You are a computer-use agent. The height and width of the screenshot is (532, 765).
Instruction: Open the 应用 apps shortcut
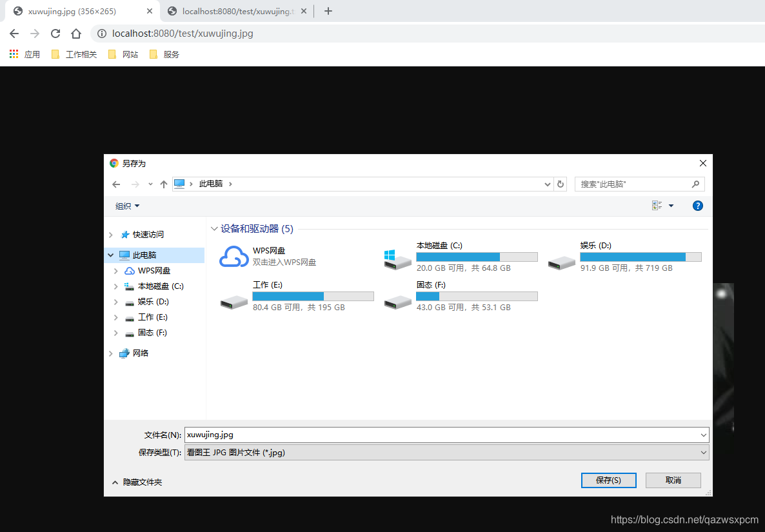(25, 54)
